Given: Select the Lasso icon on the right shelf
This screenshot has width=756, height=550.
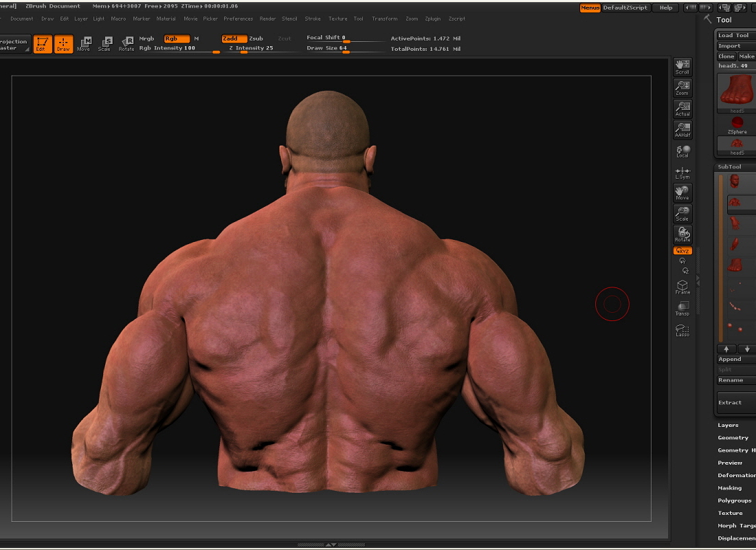Looking at the screenshot, I should click(x=682, y=329).
